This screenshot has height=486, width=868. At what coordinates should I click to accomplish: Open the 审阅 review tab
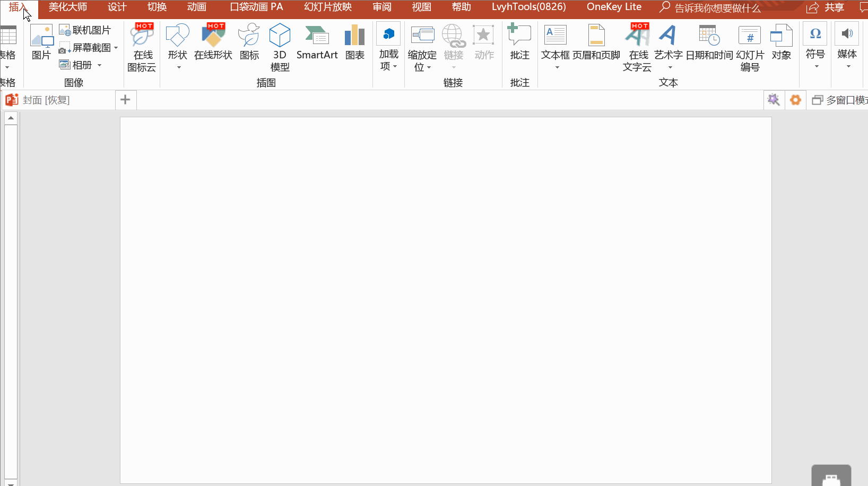pyautogui.click(x=382, y=7)
